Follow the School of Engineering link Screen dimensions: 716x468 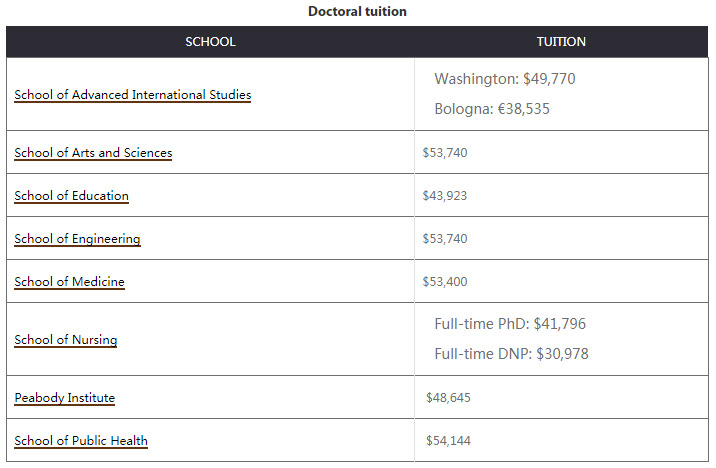tap(77, 239)
